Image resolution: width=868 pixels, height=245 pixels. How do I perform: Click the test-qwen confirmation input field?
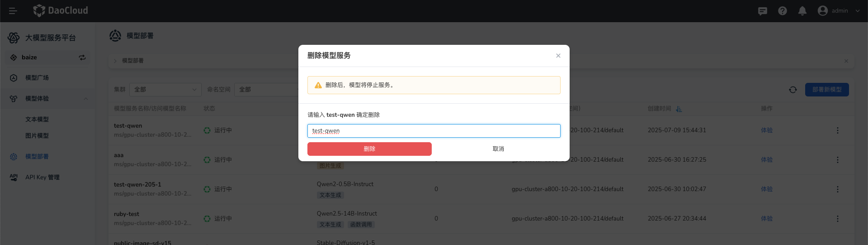pyautogui.click(x=434, y=131)
